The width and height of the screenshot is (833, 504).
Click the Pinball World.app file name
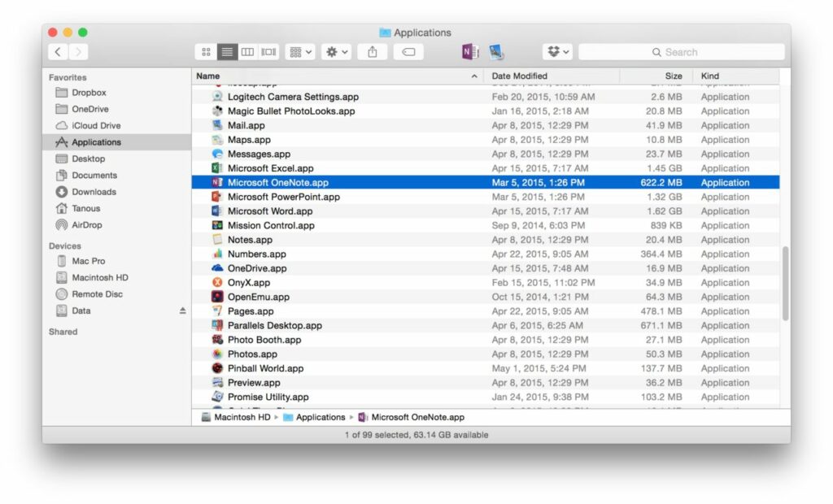click(266, 368)
